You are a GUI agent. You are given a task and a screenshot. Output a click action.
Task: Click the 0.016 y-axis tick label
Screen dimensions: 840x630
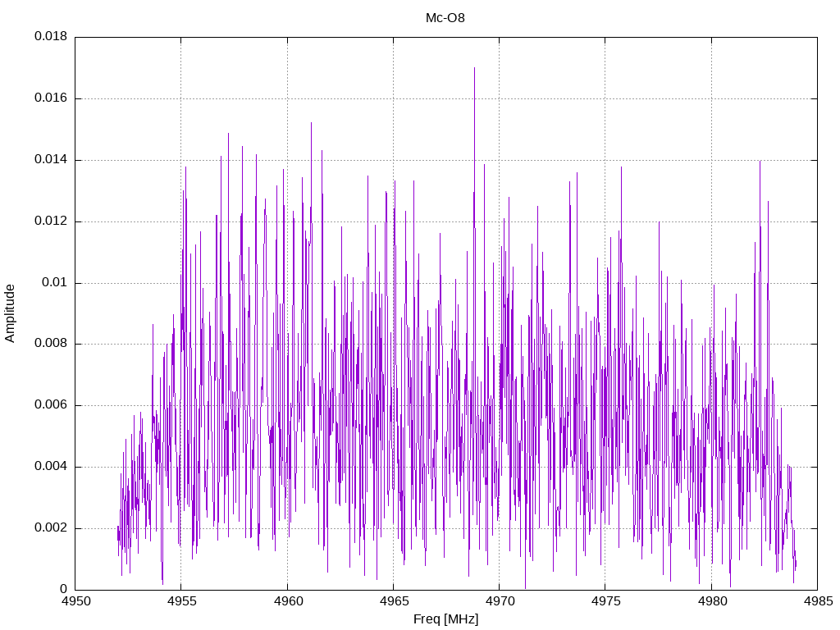point(51,98)
